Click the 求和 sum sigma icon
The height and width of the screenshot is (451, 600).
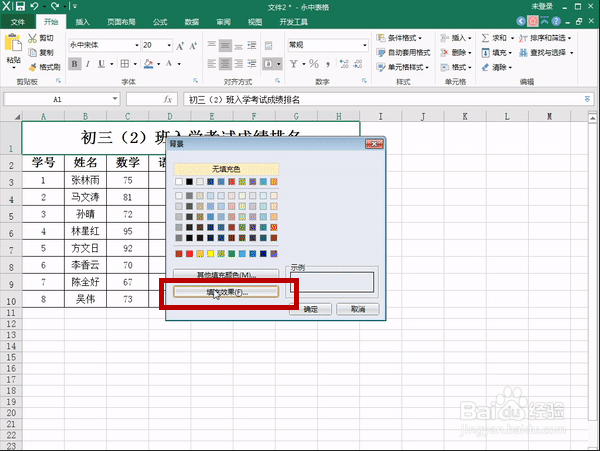pyautogui.click(x=485, y=38)
